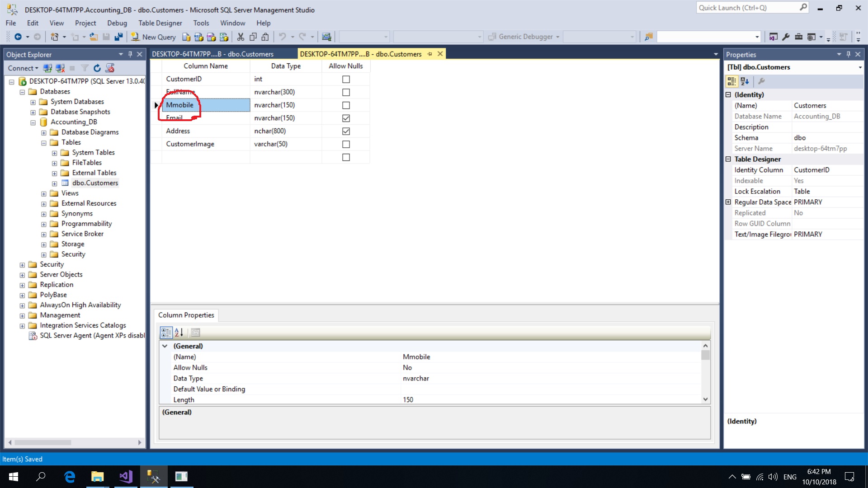Select the Alphabetical sort icon in Properties panel

[x=744, y=81]
